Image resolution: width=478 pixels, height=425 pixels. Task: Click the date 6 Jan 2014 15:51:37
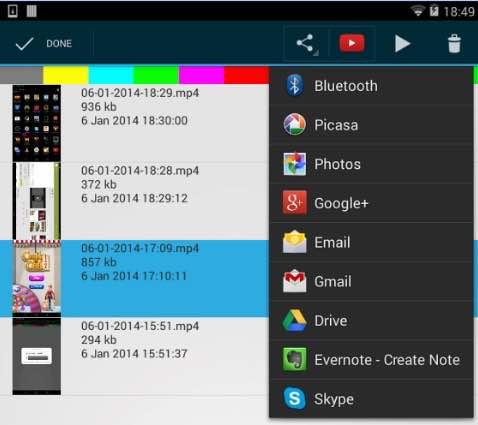tap(134, 354)
